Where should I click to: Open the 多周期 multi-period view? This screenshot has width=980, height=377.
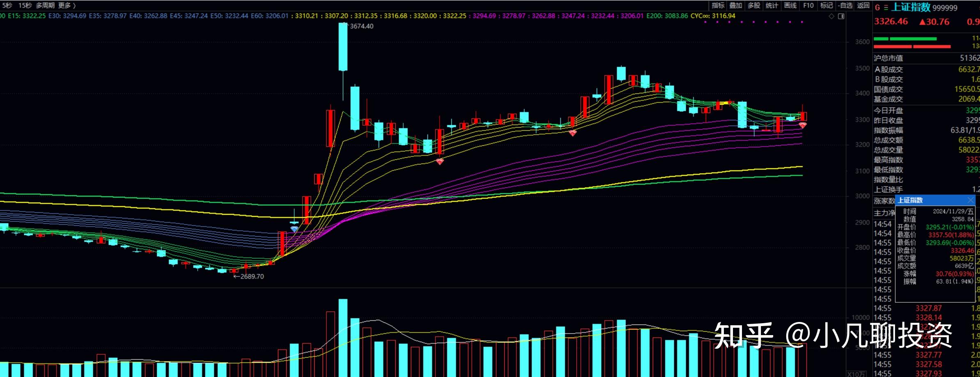[45, 5]
